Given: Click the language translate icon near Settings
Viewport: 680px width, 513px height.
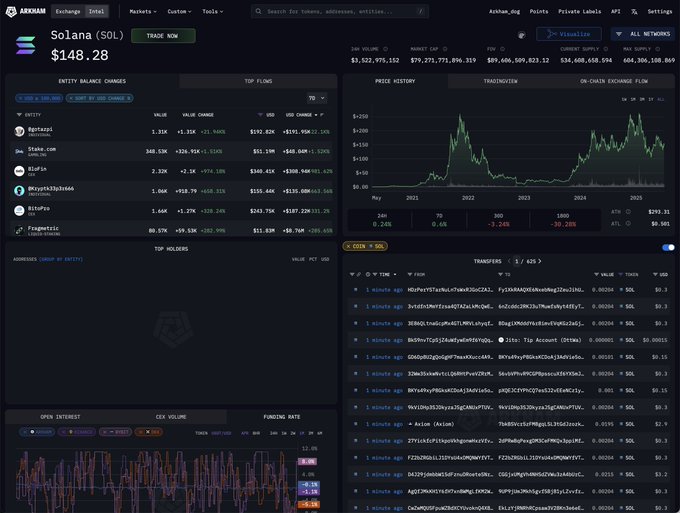Looking at the screenshot, I should (x=634, y=12).
